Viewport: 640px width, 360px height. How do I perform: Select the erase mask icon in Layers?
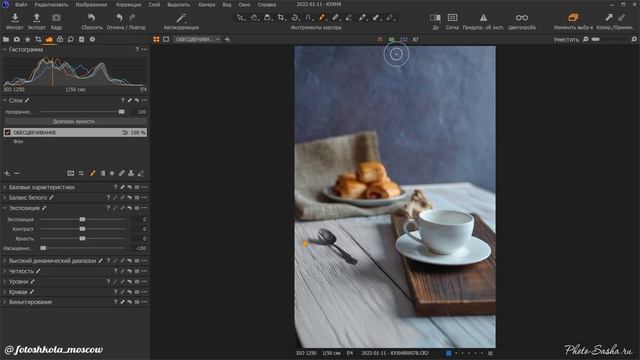(x=141, y=173)
